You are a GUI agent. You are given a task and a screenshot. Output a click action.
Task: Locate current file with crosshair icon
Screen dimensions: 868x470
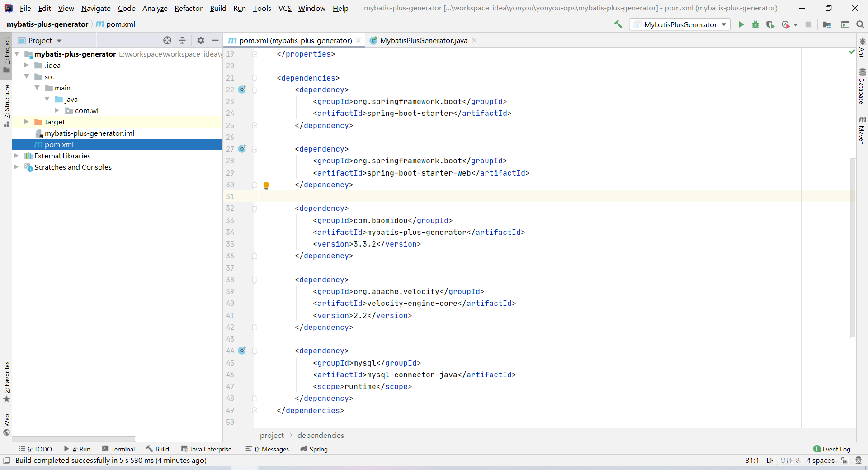coord(167,40)
